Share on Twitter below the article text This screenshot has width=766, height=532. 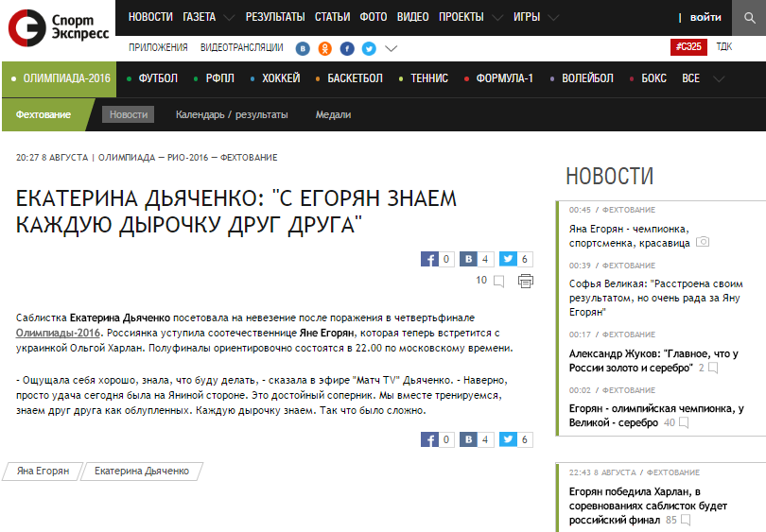click(x=508, y=439)
